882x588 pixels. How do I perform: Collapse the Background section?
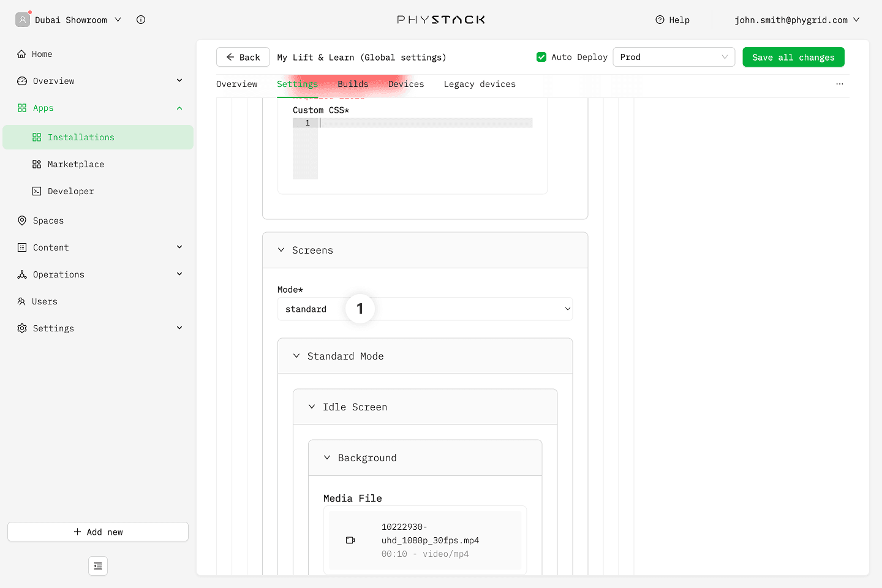point(327,458)
